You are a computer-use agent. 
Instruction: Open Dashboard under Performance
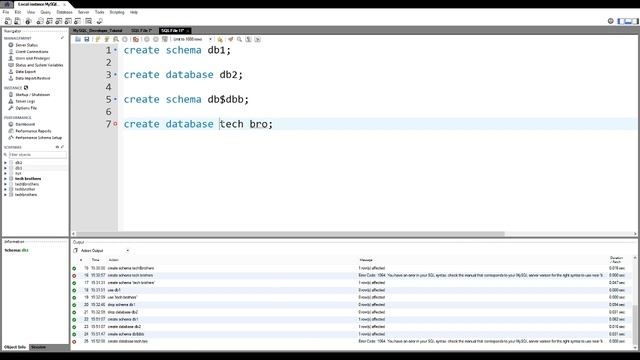tap(25, 124)
